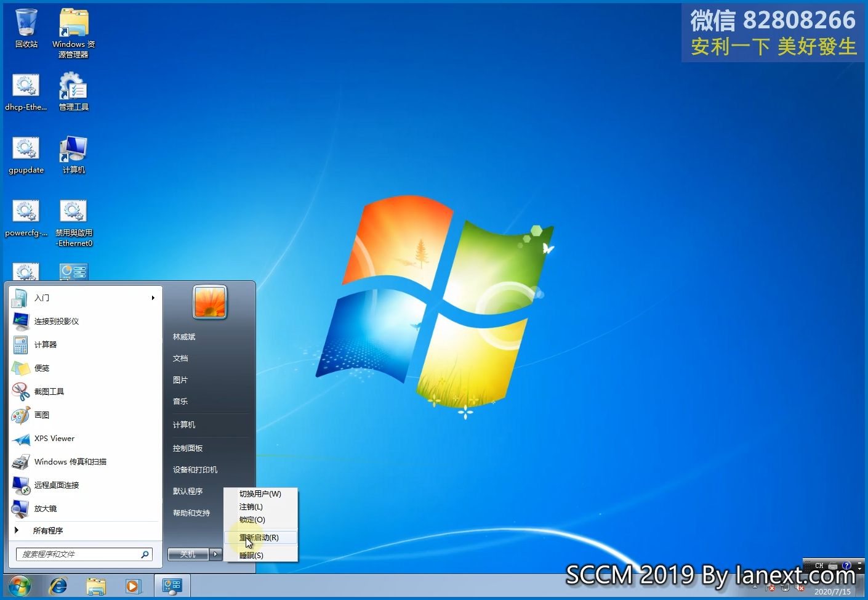Open 文档 documents link

[180, 359]
